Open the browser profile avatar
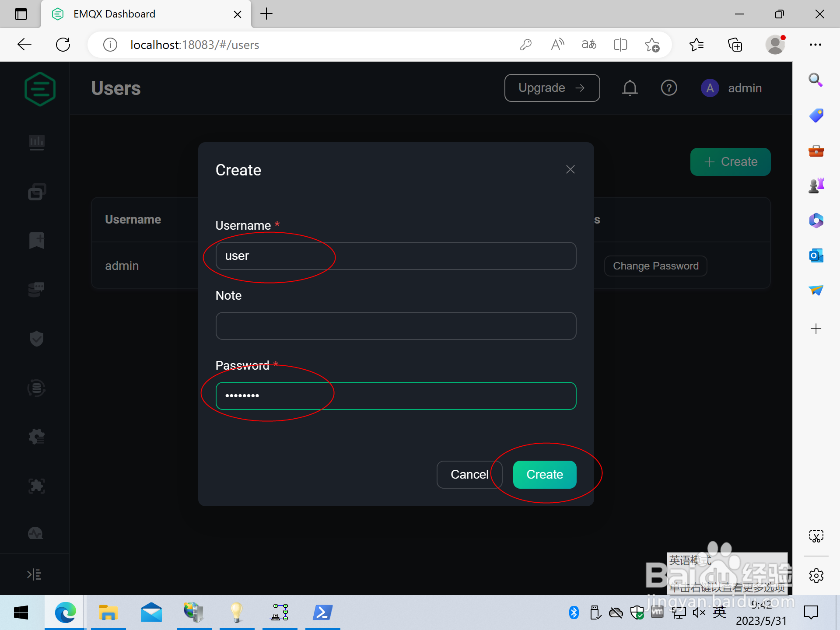 coord(775,44)
